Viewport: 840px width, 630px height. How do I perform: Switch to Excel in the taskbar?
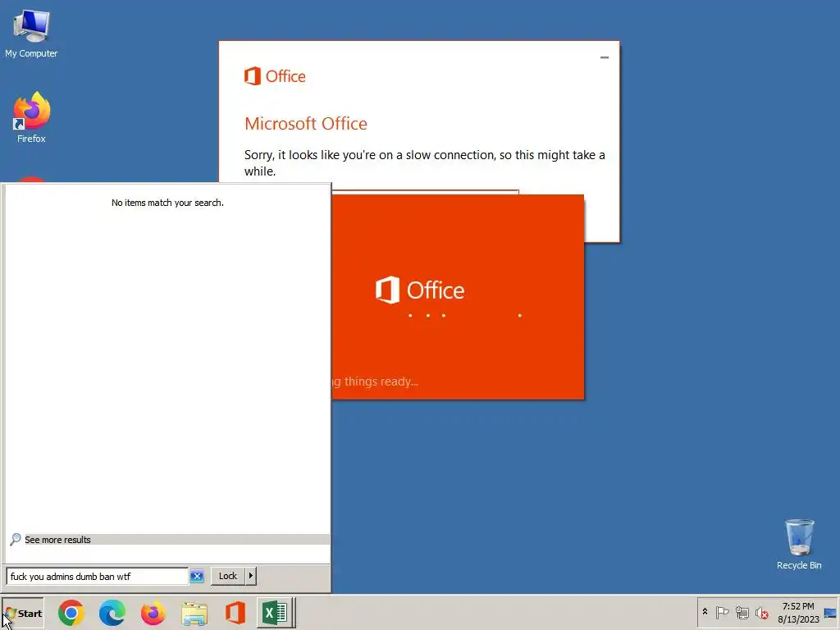click(276, 614)
